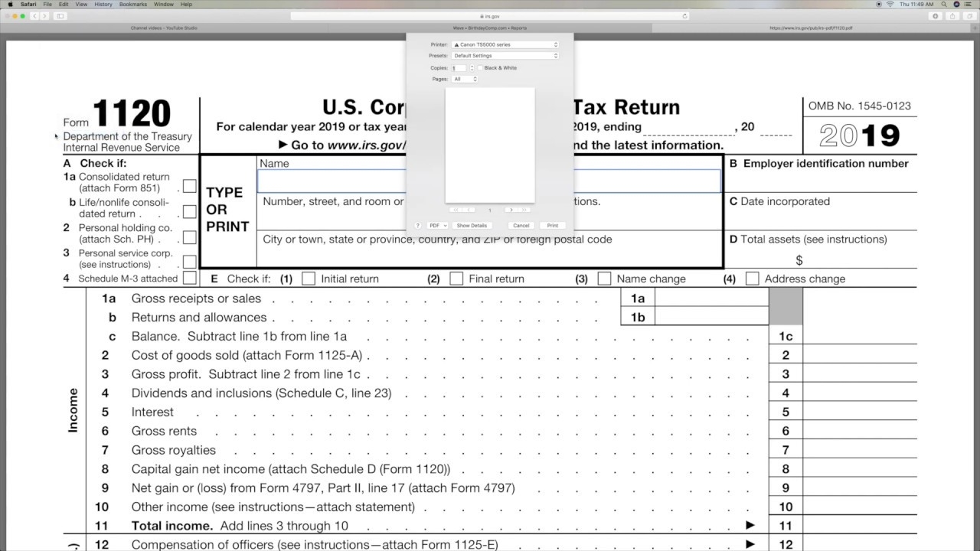Go back with Safari's back arrow
This screenshot has width=980, height=551.
(x=35, y=16)
